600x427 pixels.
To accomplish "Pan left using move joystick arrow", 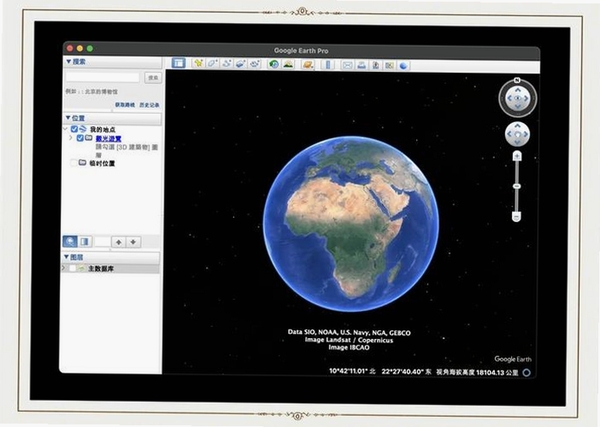I will pyautogui.click(x=509, y=134).
